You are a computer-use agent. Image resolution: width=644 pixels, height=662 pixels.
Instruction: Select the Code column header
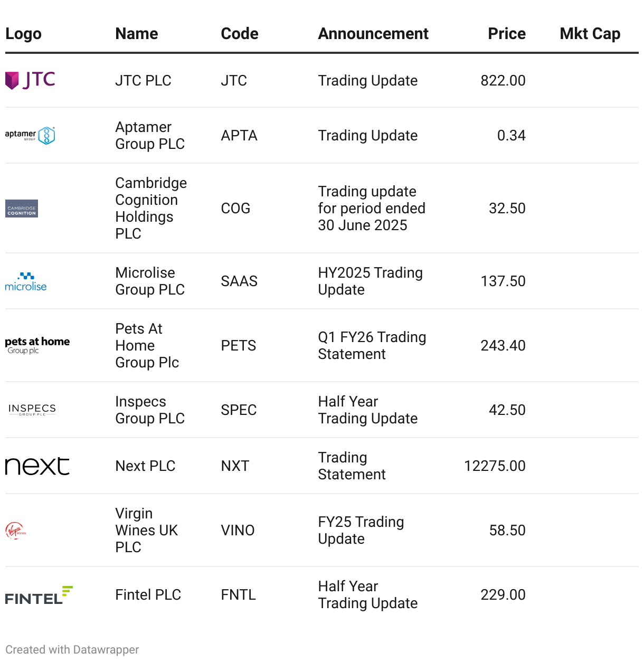(x=240, y=34)
